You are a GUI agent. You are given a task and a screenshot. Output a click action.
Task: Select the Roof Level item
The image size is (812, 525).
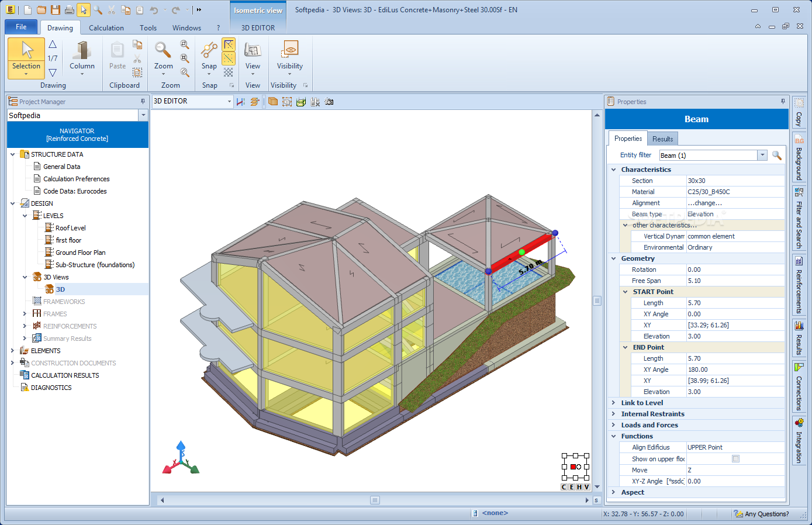tap(71, 228)
